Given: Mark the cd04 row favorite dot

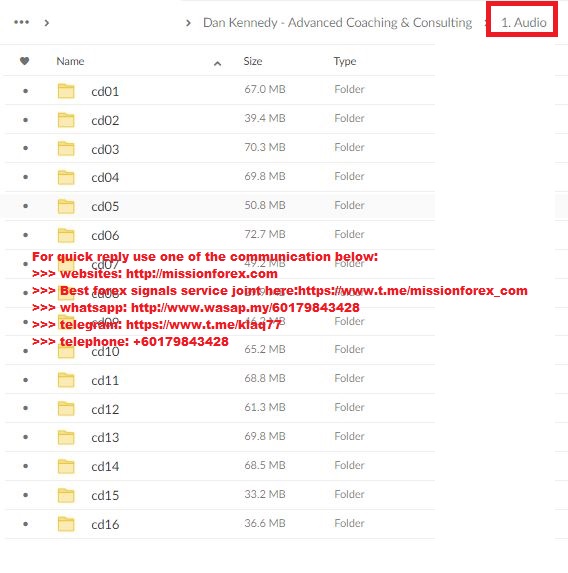Looking at the screenshot, I should (26, 177).
